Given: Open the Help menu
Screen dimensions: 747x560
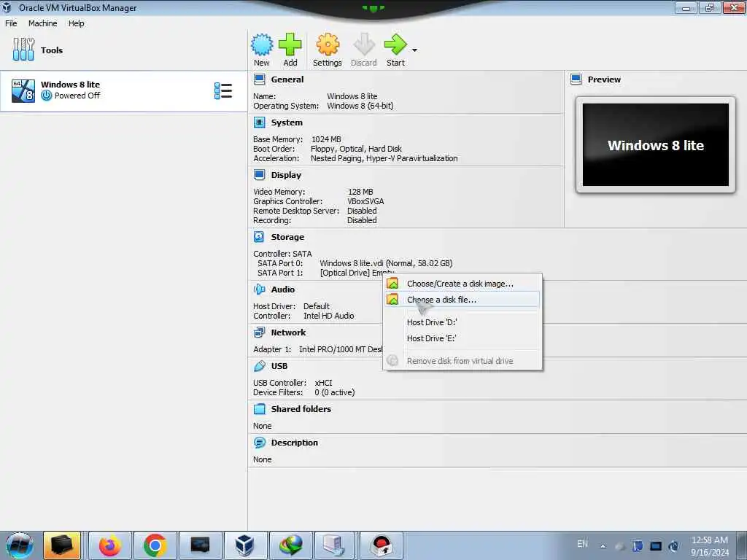Looking at the screenshot, I should (76, 23).
